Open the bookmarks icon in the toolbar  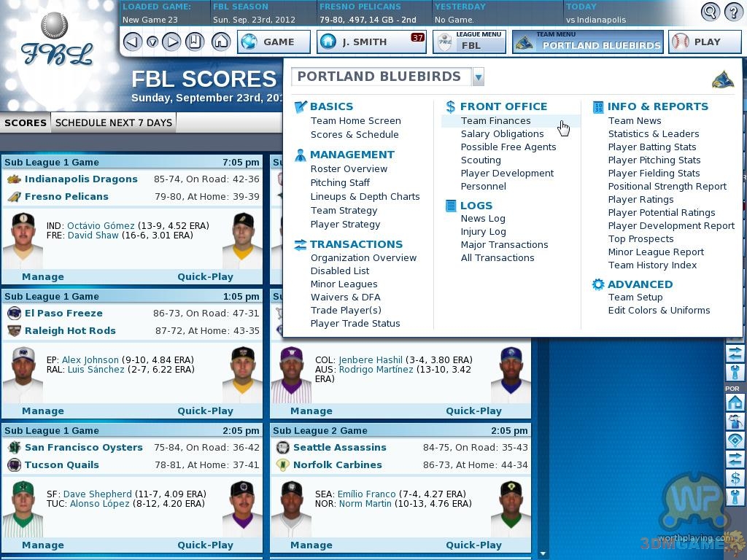click(x=194, y=42)
